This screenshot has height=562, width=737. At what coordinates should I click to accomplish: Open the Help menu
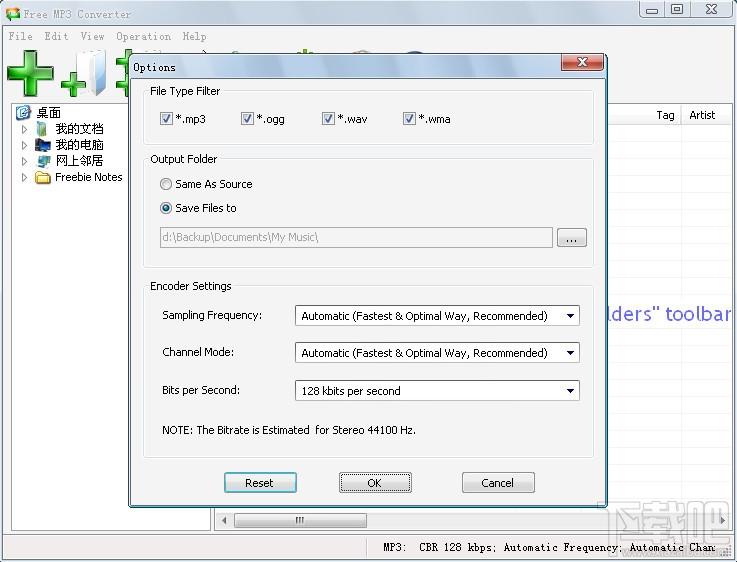pyautogui.click(x=194, y=36)
